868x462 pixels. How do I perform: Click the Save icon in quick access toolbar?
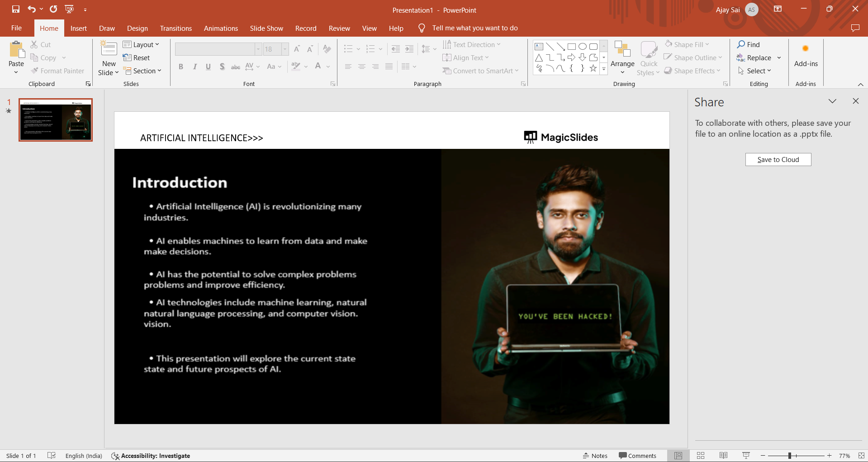(16, 9)
